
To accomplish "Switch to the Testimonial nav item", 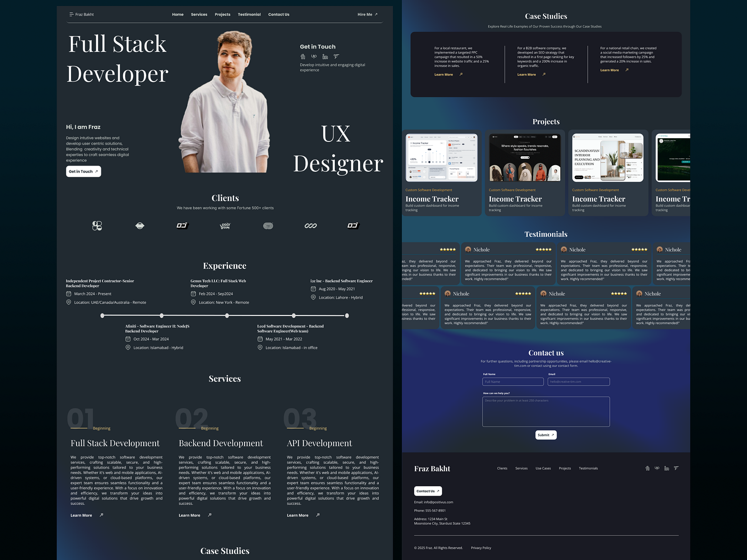I will [249, 14].
